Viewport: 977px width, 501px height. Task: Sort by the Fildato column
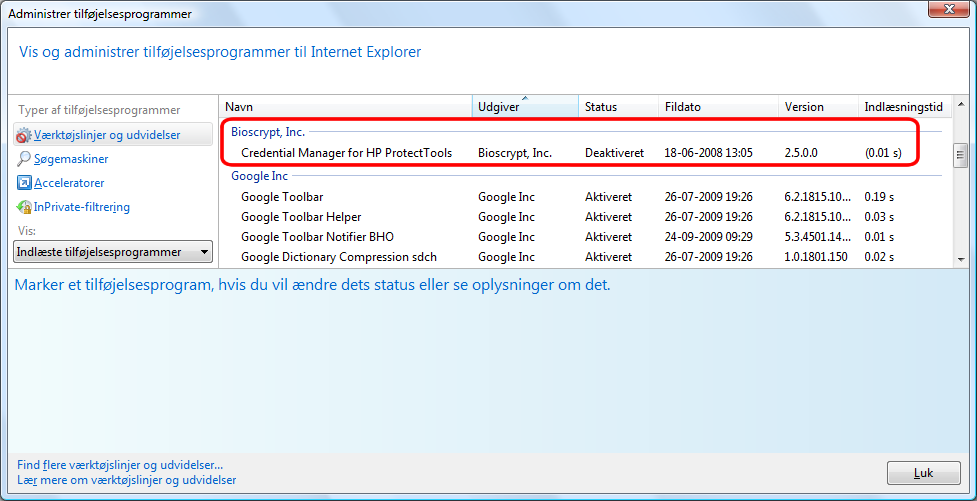coord(716,107)
